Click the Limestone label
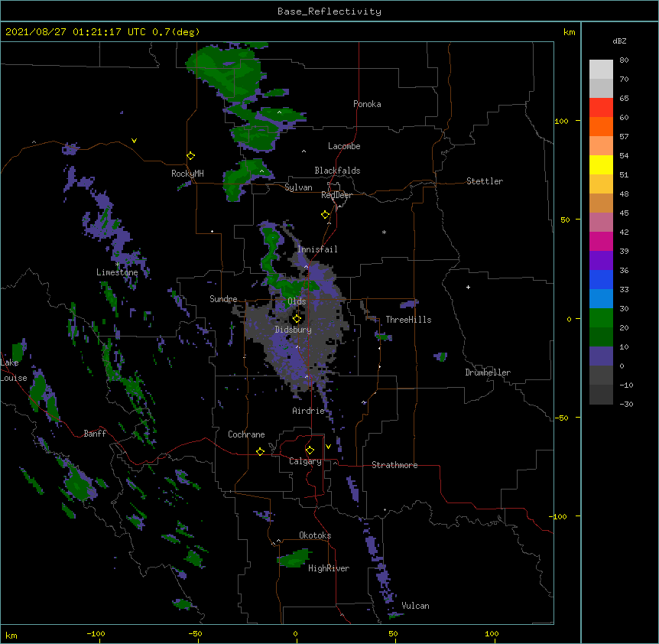659x644 pixels. pyautogui.click(x=117, y=272)
